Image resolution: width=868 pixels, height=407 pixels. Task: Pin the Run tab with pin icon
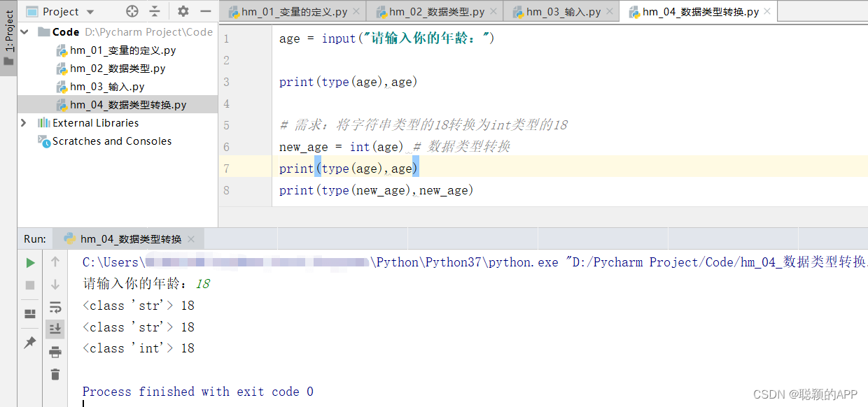click(30, 343)
